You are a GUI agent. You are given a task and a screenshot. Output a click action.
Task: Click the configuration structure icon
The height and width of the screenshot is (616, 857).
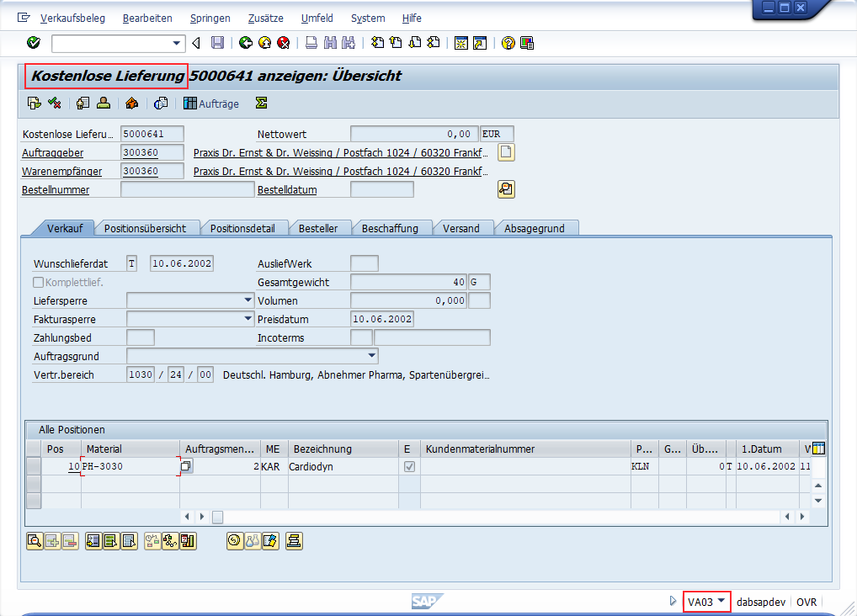pos(170,541)
